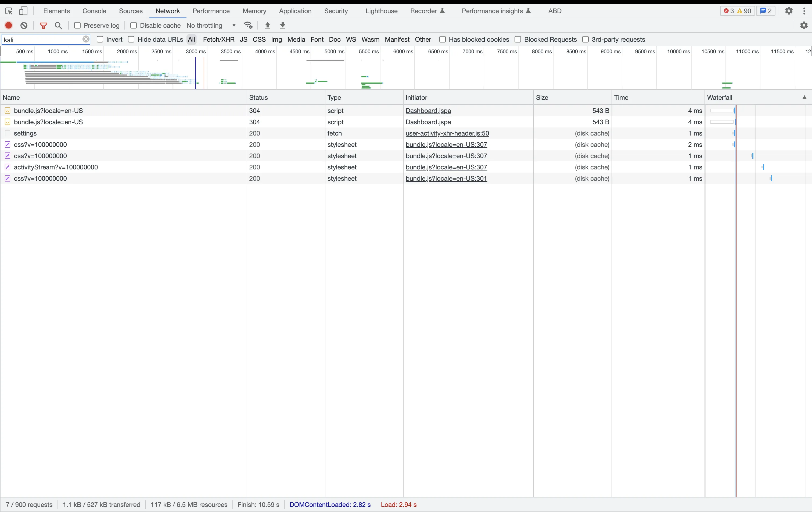This screenshot has height=512, width=812.
Task: Click the red record network log button
Action: 9,25
